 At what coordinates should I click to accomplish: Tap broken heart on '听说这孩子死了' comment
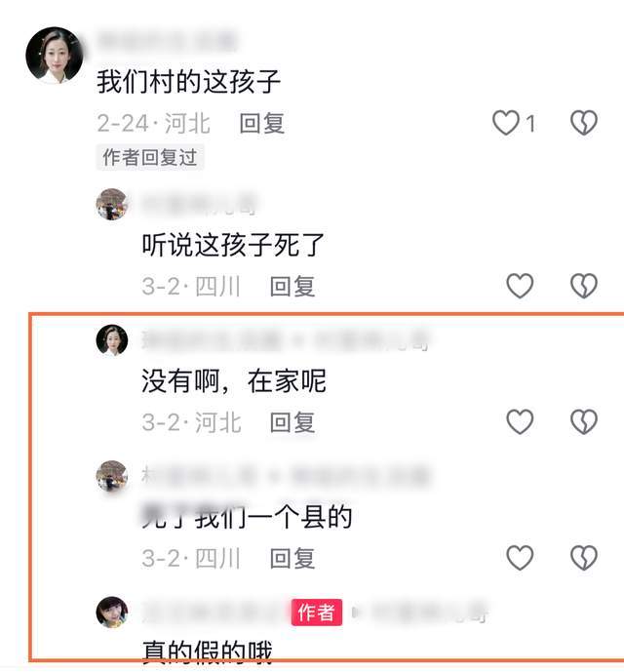pos(584,286)
